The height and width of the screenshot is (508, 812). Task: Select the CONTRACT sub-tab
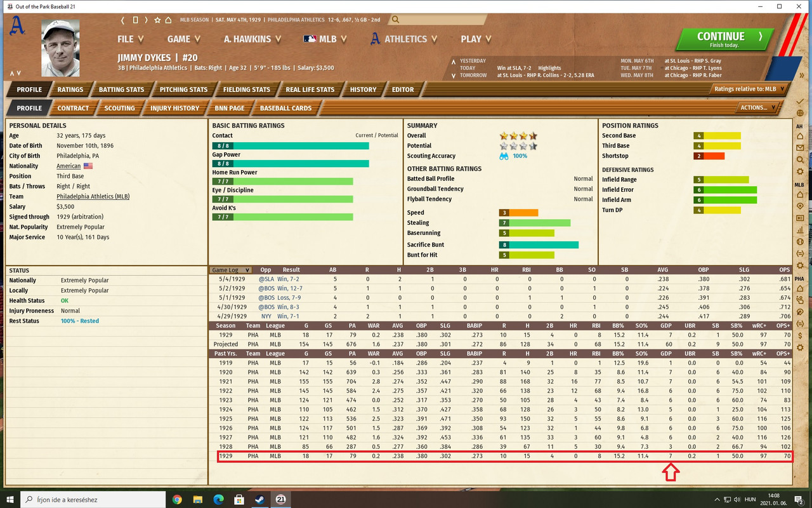click(x=73, y=108)
